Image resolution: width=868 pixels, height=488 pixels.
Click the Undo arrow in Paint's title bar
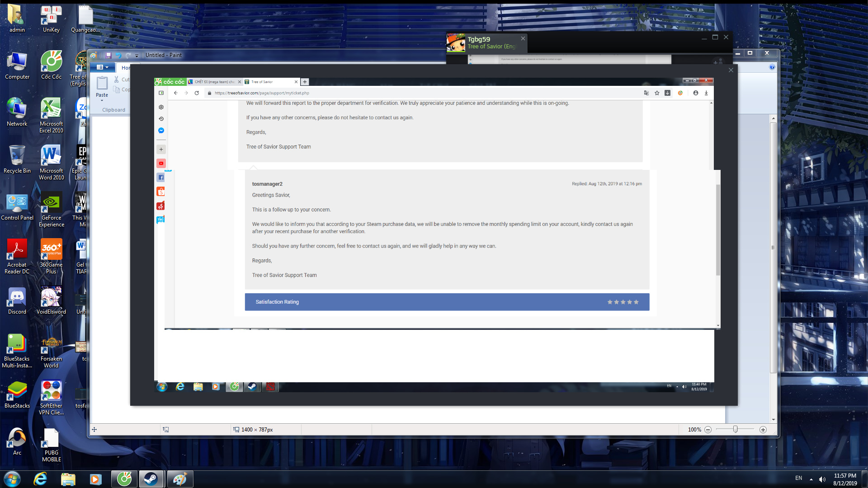(x=118, y=55)
